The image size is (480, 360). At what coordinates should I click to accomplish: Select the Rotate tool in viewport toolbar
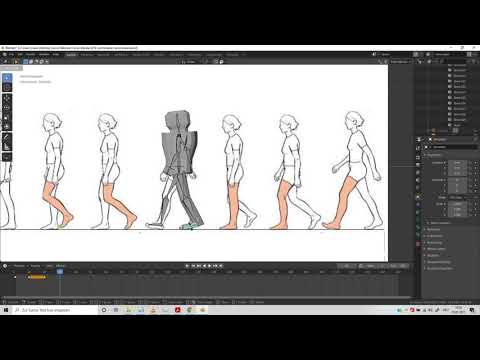tap(7, 108)
